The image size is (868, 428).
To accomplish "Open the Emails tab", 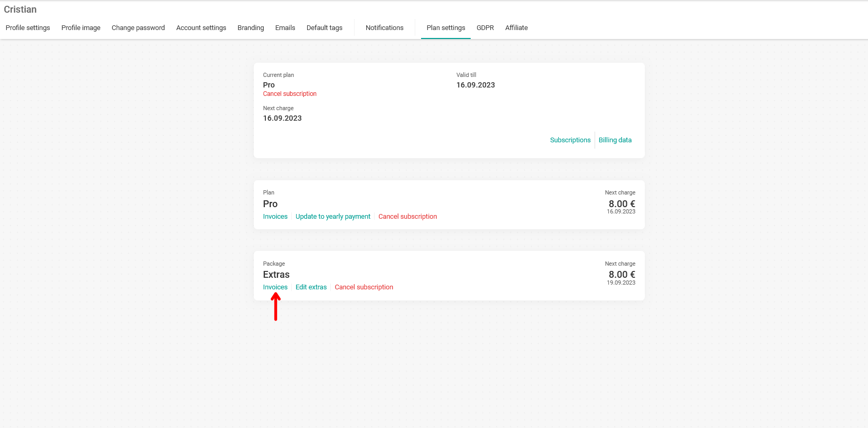I will pyautogui.click(x=285, y=28).
